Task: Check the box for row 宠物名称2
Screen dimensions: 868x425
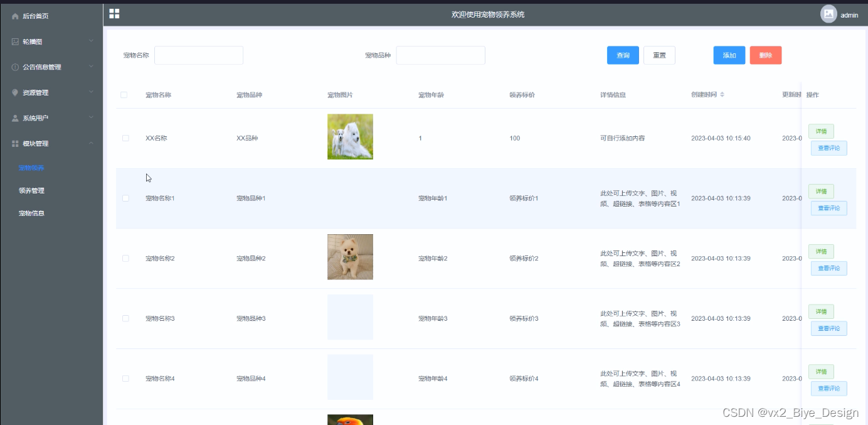Action: 125,259
